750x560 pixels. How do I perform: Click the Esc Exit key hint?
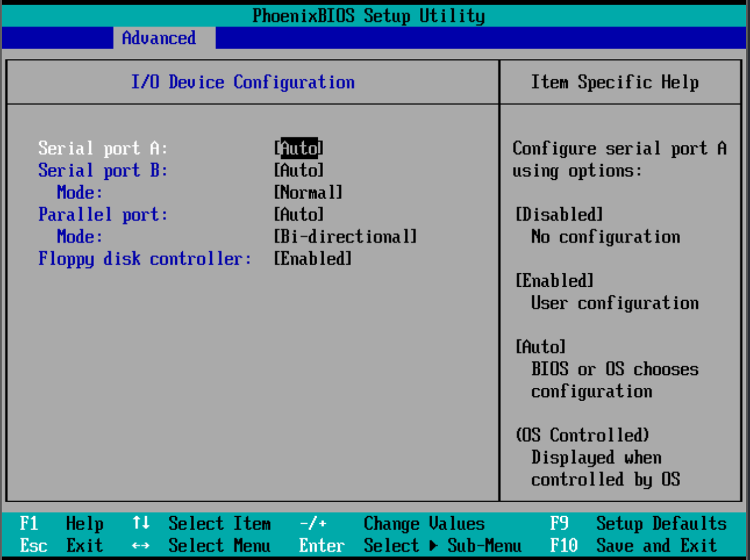tap(61, 545)
